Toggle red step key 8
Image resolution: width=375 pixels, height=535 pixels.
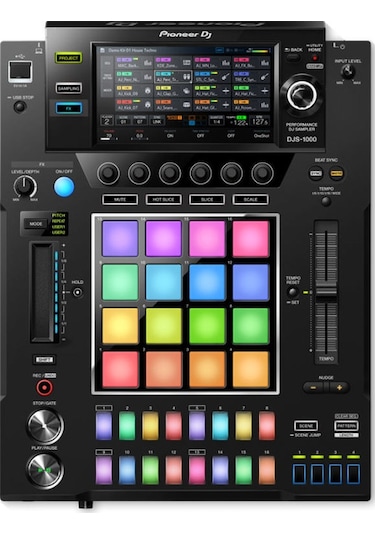(x=266, y=426)
